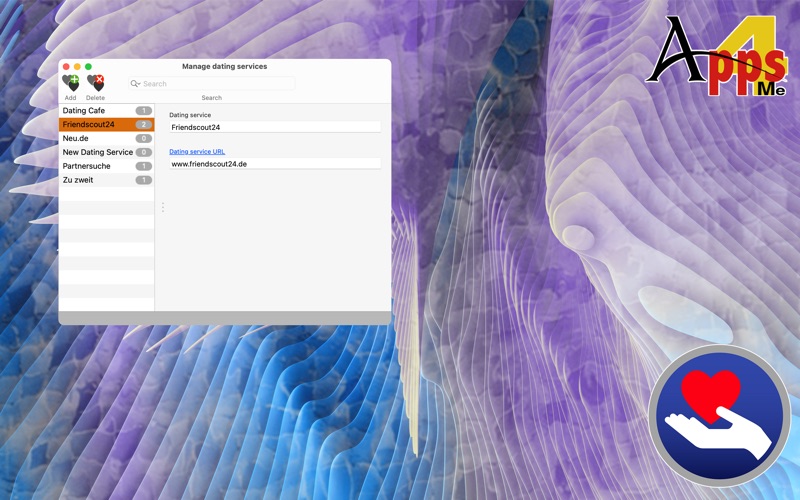Open the Dating service URL link

(197, 152)
